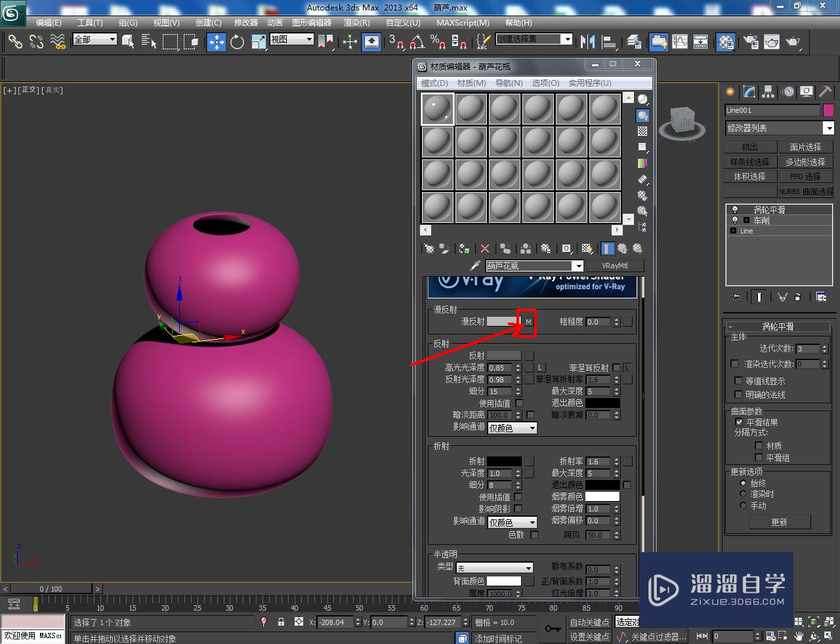
Task: Choose the Select and Rotate tool
Action: point(237,42)
